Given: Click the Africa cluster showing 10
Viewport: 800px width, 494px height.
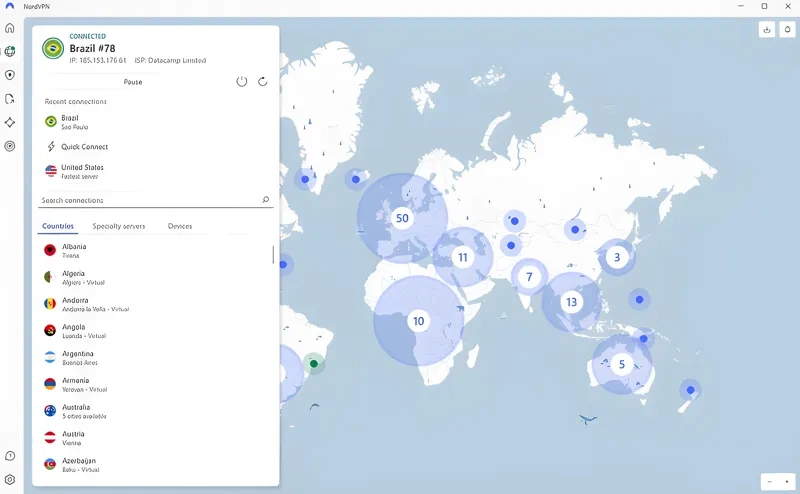Looking at the screenshot, I should [418, 321].
